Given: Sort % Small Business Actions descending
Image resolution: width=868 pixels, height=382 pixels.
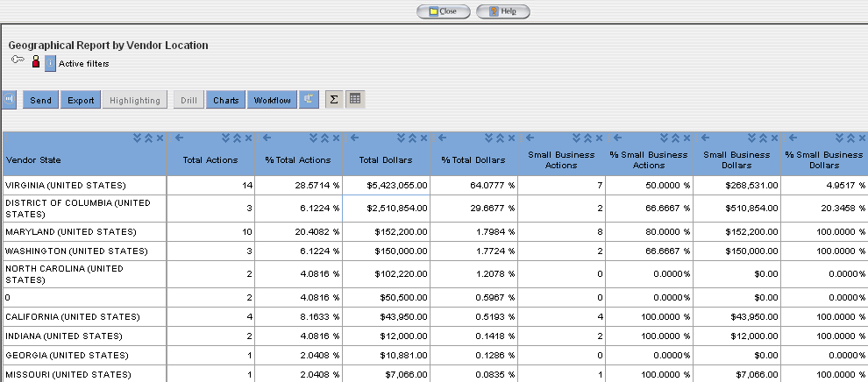Looking at the screenshot, I should [665, 138].
